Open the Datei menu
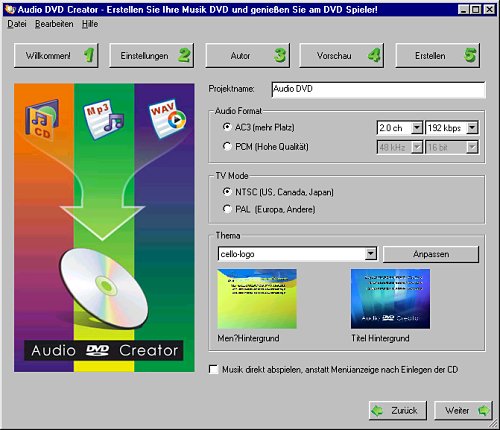This screenshot has height=430, width=500. [x=17, y=24]
